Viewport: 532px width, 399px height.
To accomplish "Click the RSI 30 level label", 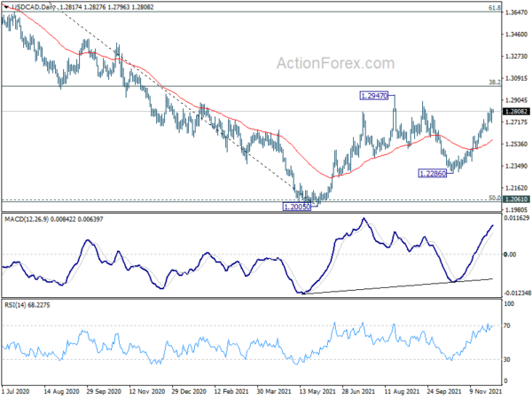I will pyautogui.click(x=507, y=360).
